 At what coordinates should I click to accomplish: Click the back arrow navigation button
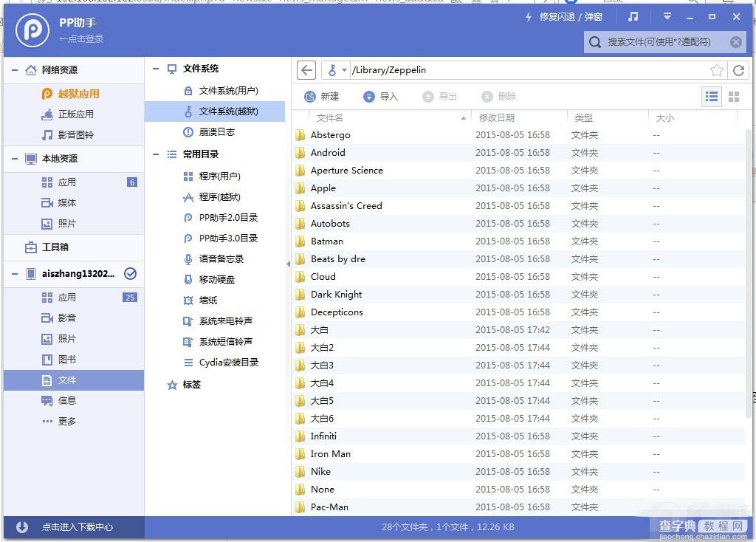point(306,70)
